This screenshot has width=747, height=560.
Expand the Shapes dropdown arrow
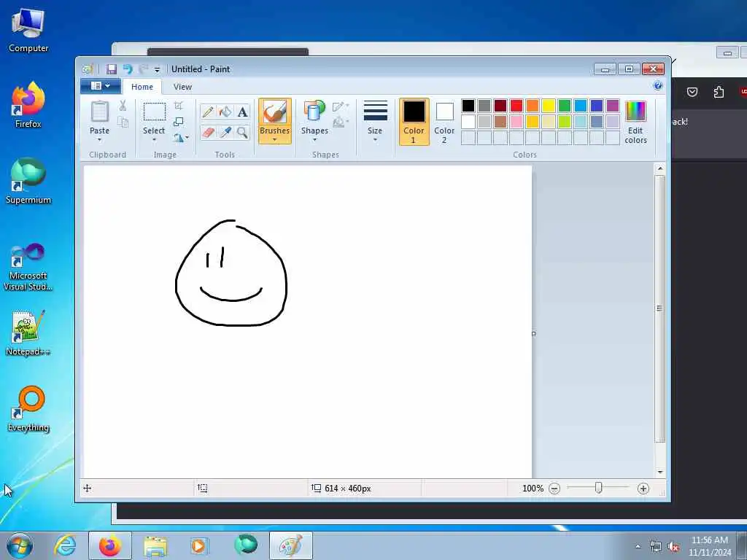(x=314, y=140)
